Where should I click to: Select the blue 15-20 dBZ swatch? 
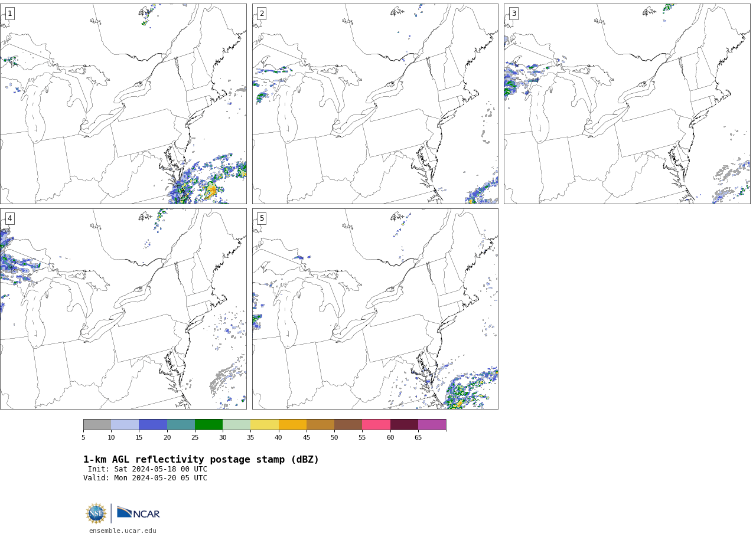[153, 425]
